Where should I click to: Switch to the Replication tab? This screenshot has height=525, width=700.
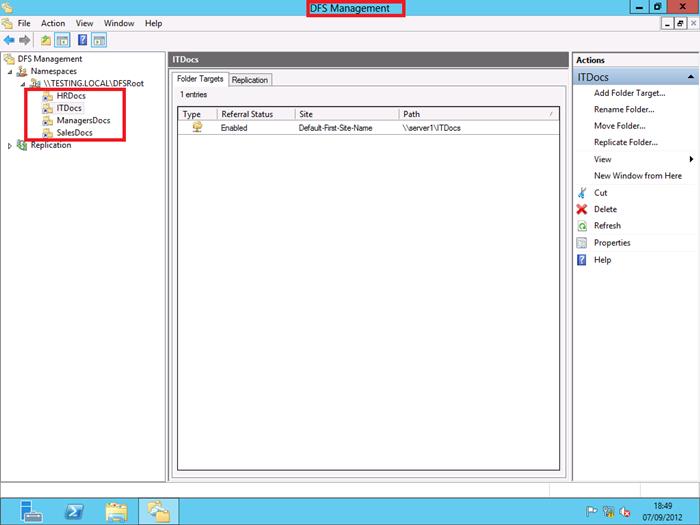pyautogui.click(x=250, y=80)
